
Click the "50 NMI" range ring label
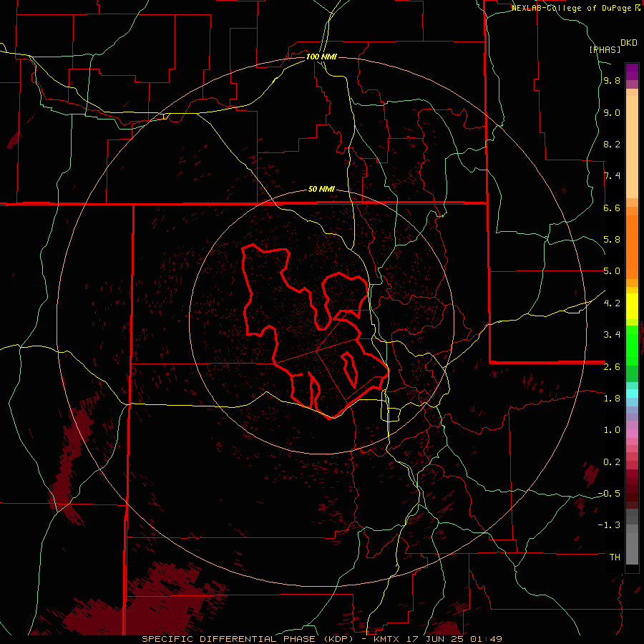(321, 190)
